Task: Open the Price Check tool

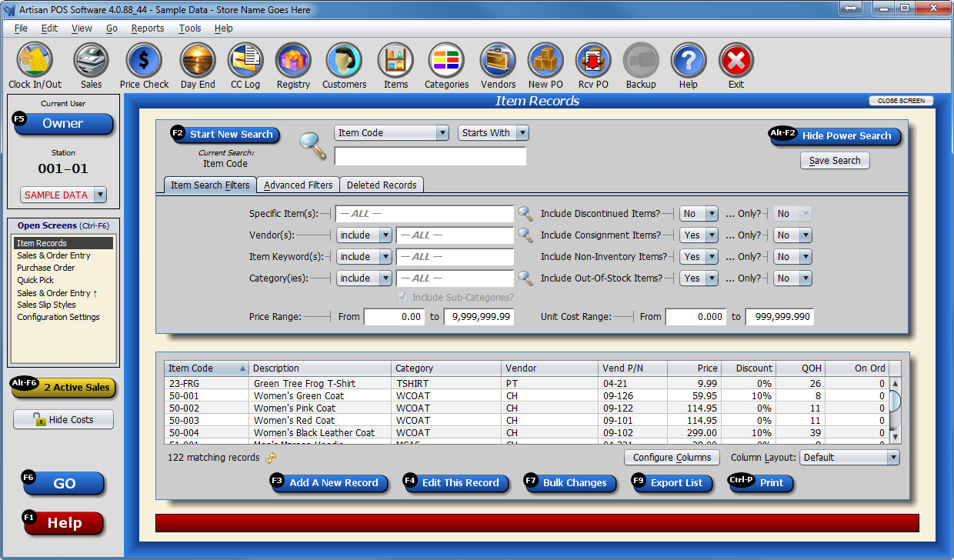Action: point(144,60)
